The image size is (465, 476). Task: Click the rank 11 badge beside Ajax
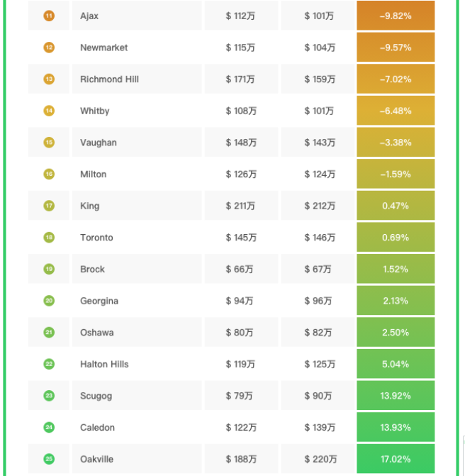pos(49,16)
